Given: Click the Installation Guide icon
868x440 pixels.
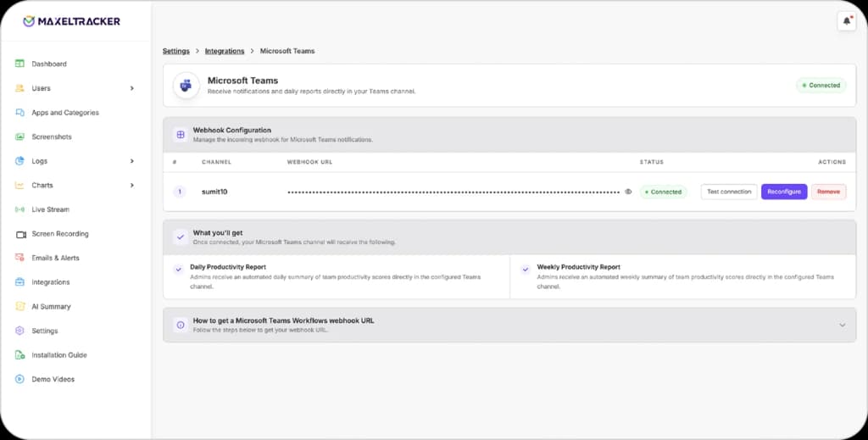Looking at the screenshot, I should click(x=20, y=354).
